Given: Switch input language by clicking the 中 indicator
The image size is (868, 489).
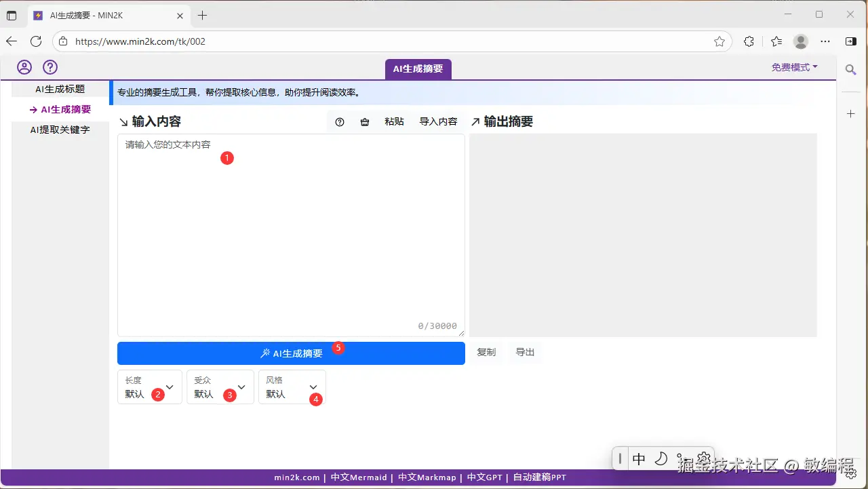Looking at the screenshot, I should point(638,458).
